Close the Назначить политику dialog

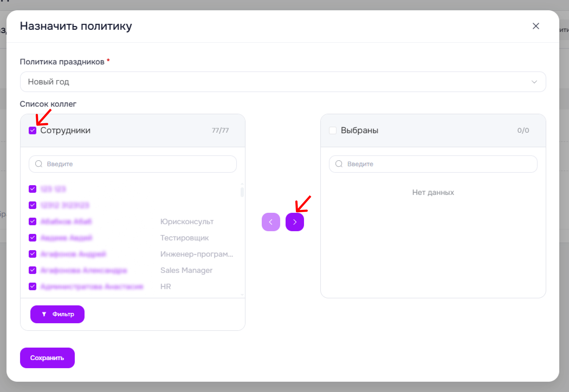(536, 26)
